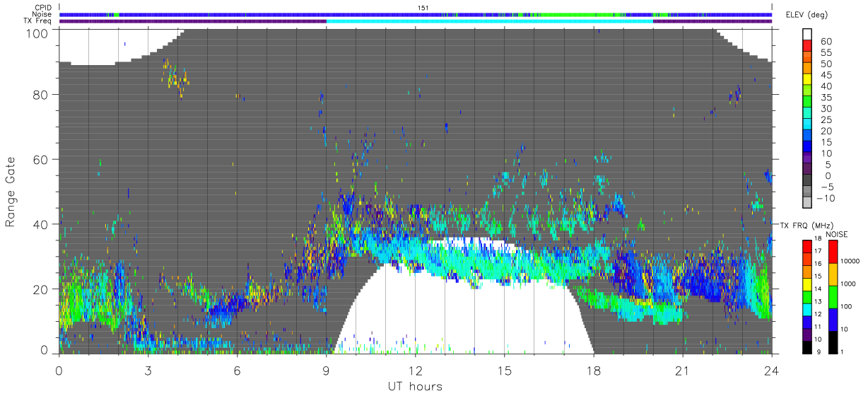Click x-axis tick label 9

tap(326, 371)
